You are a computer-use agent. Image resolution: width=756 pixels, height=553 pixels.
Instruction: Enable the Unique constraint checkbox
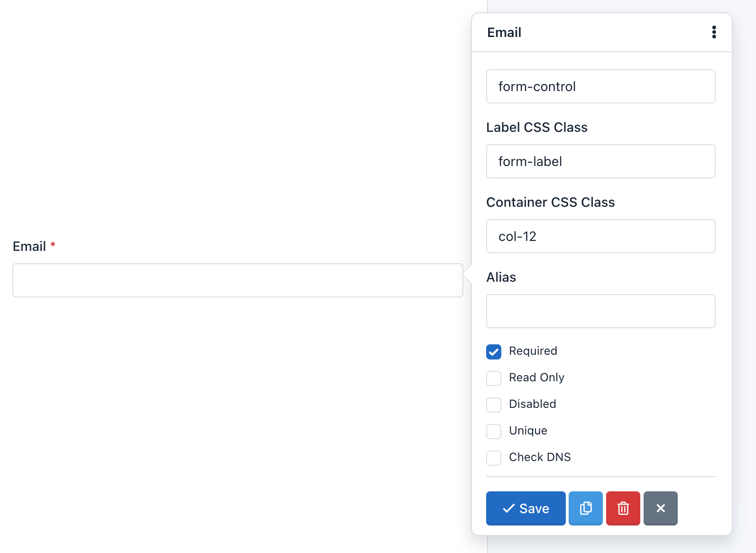[x=493, y=431]
